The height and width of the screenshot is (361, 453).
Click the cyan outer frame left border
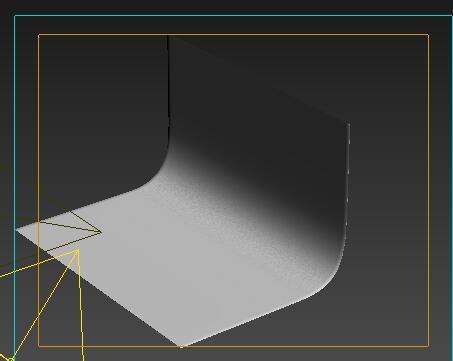click(15, 187)
